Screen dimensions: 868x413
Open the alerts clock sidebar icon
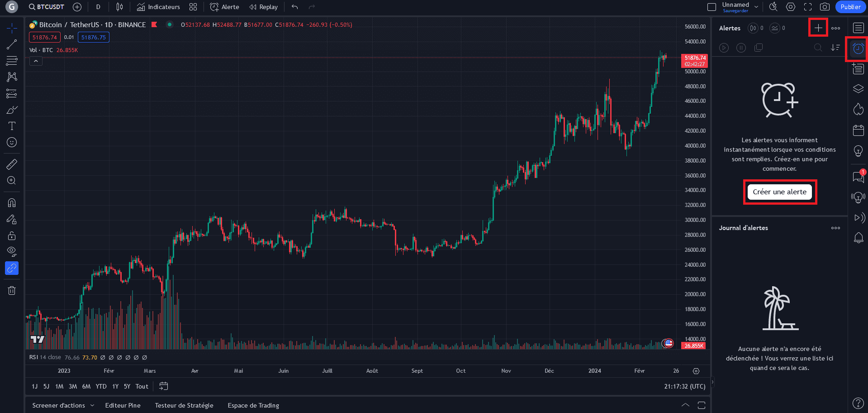pyautogui.click(x=858, y=48)
